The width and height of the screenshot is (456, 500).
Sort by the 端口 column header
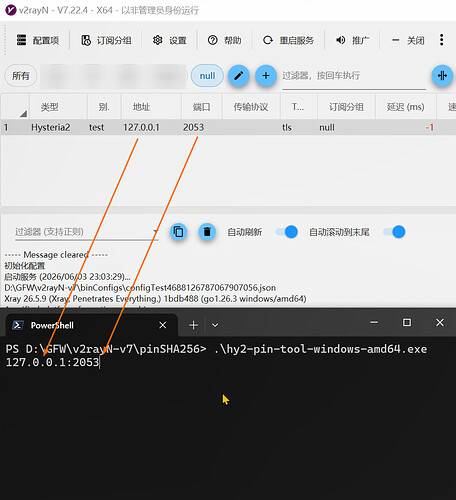[x=202, y=107]
